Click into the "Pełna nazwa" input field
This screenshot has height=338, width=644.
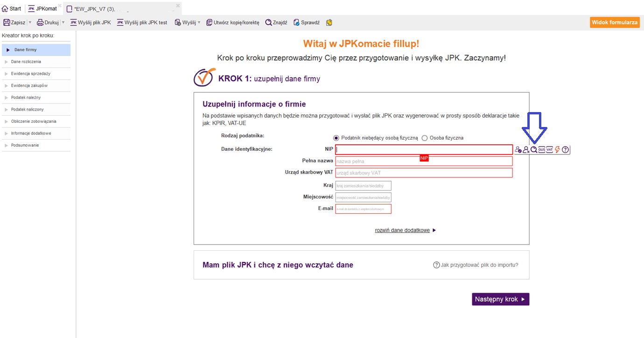coord(424,161)
